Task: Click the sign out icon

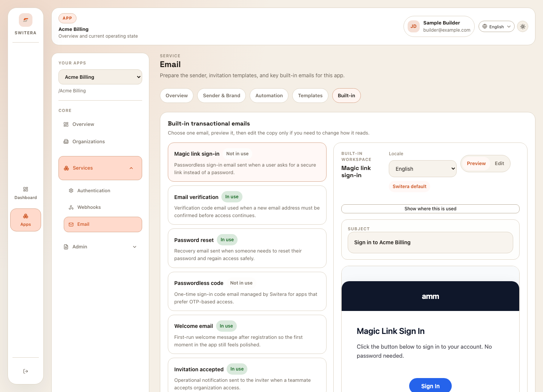Action: 26,371
